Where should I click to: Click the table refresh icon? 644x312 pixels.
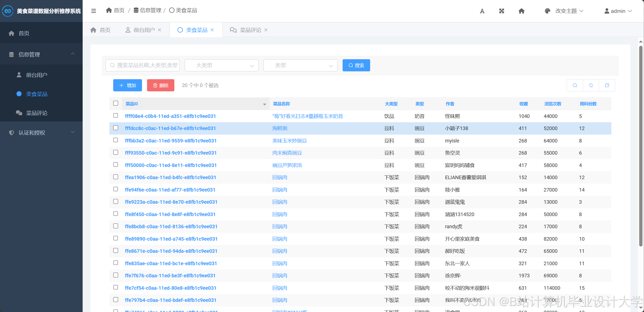point(591,85)
